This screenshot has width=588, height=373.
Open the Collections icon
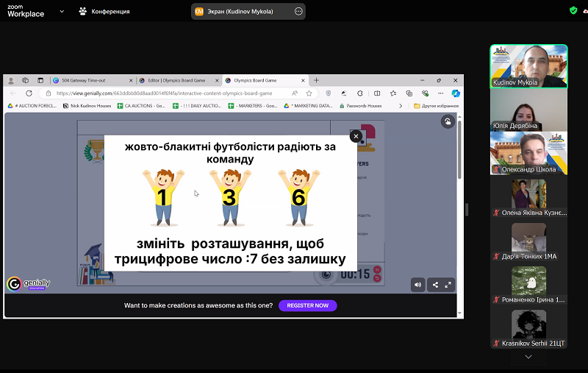click(x=409, y=93)
